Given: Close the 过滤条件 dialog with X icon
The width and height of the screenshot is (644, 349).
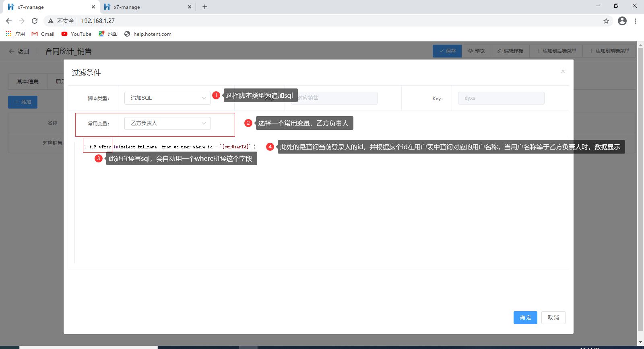Looking at the screenshot, I should pos(563,72).
